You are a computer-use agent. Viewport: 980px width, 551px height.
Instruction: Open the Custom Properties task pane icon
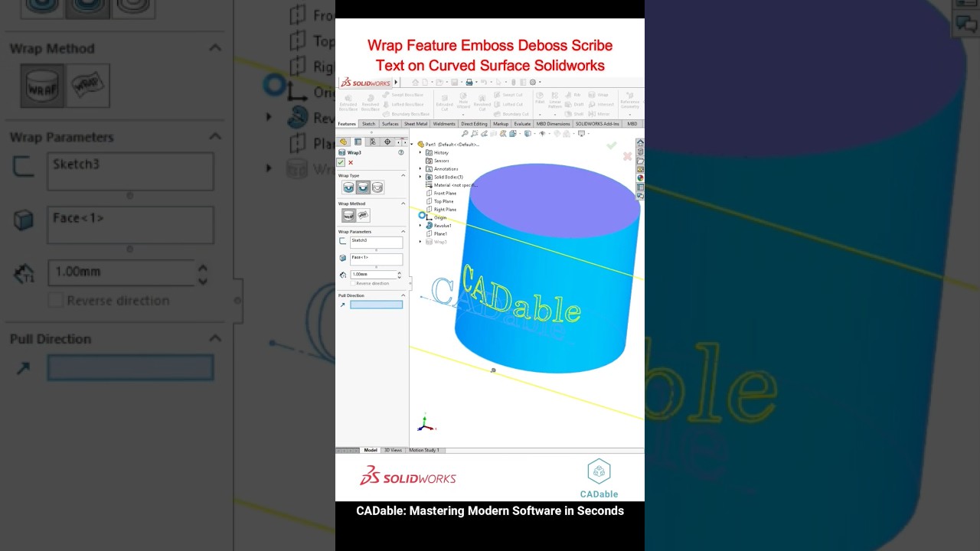(640, 187)
